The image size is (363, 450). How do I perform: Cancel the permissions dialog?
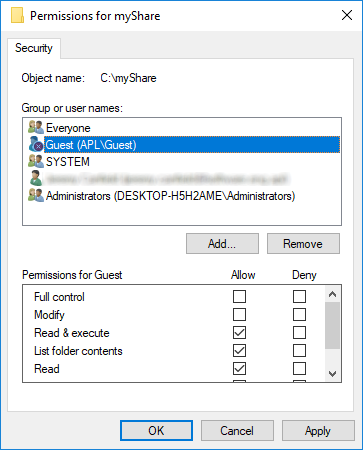[237, 431]
